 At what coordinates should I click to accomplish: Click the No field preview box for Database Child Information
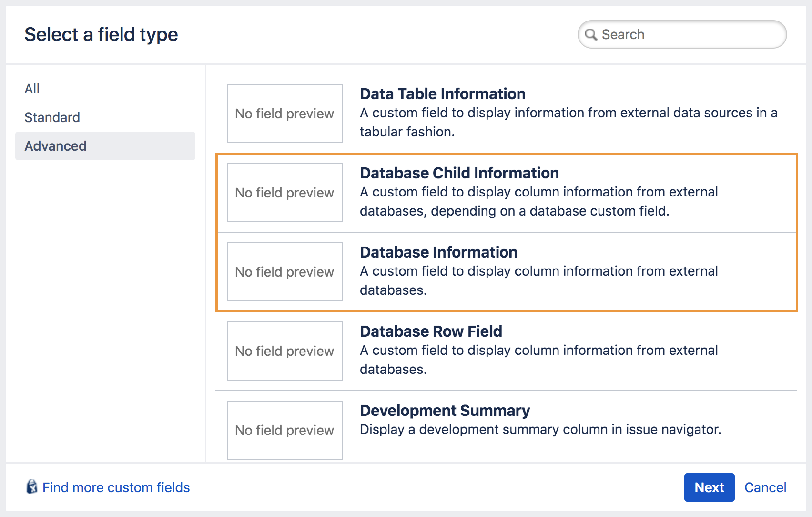(284, 193)
